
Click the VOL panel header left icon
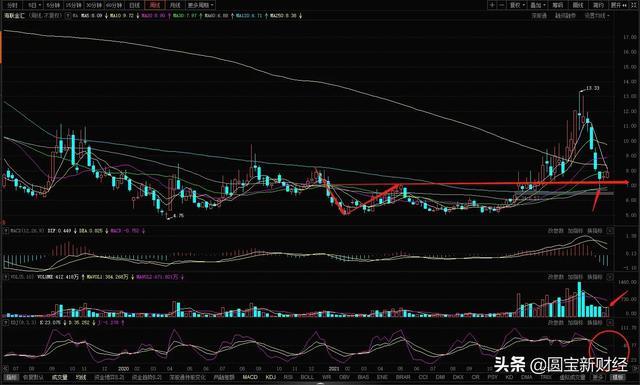point(6,277)
